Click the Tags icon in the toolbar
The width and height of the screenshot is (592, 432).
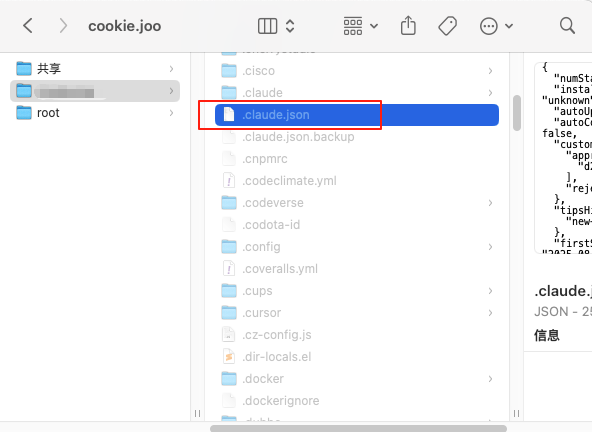(x=448, y=26)
